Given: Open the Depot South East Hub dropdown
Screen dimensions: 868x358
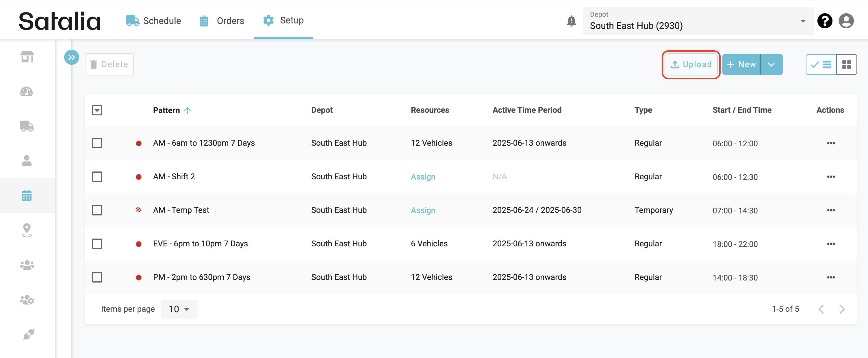Looking at the screenshot, I should [x=698, y=21].
